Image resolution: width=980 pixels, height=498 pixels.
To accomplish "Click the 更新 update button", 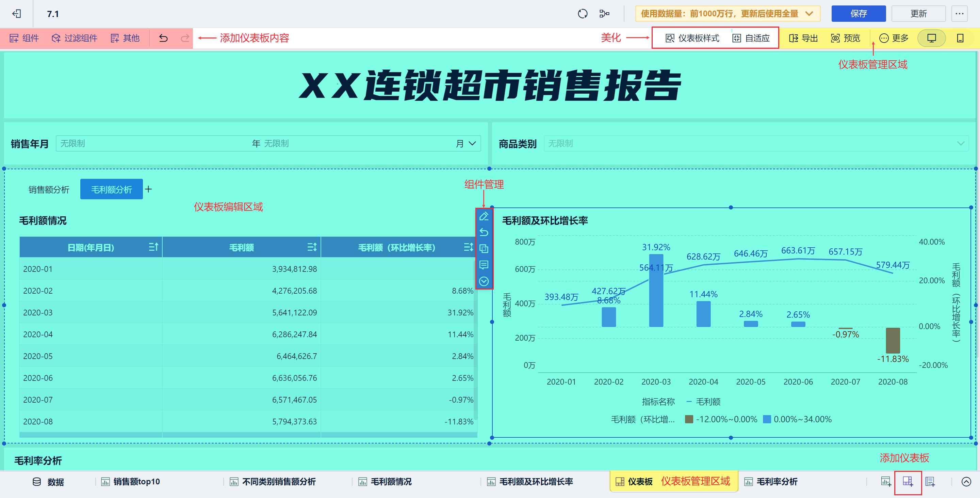I will (x=918, y=14).
